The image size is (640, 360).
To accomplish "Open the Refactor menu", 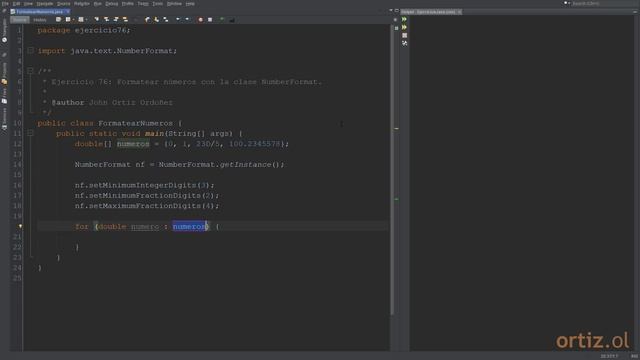I will [82, 4].
